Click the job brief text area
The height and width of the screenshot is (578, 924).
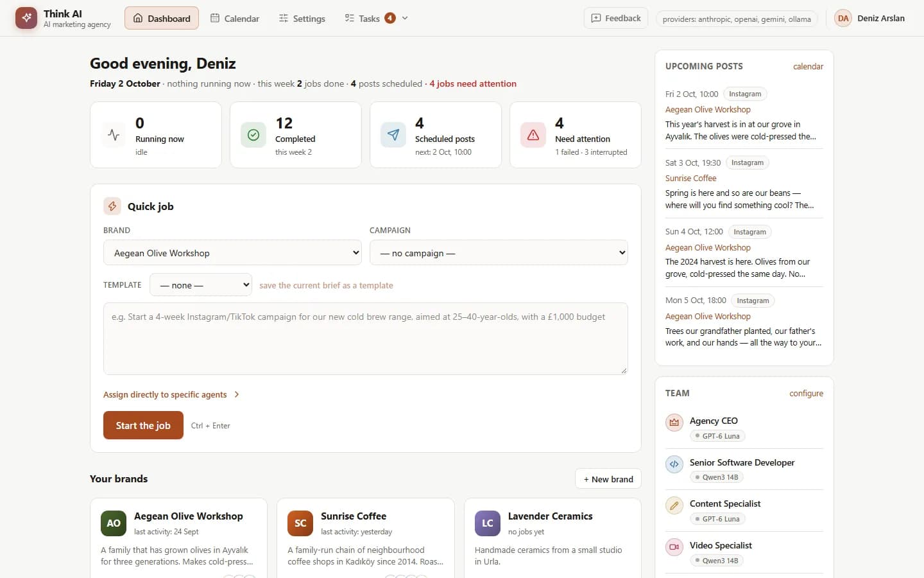point(366,338)
